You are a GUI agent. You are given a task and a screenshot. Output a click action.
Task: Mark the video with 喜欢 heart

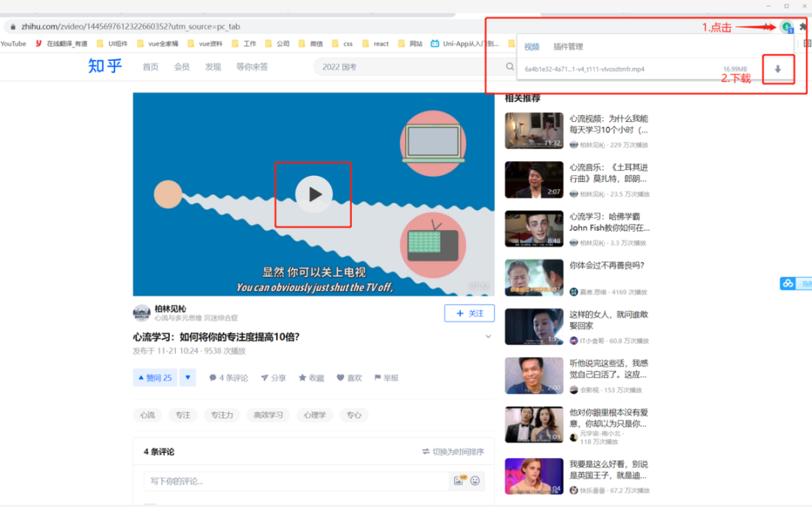(x=350, y=378)
